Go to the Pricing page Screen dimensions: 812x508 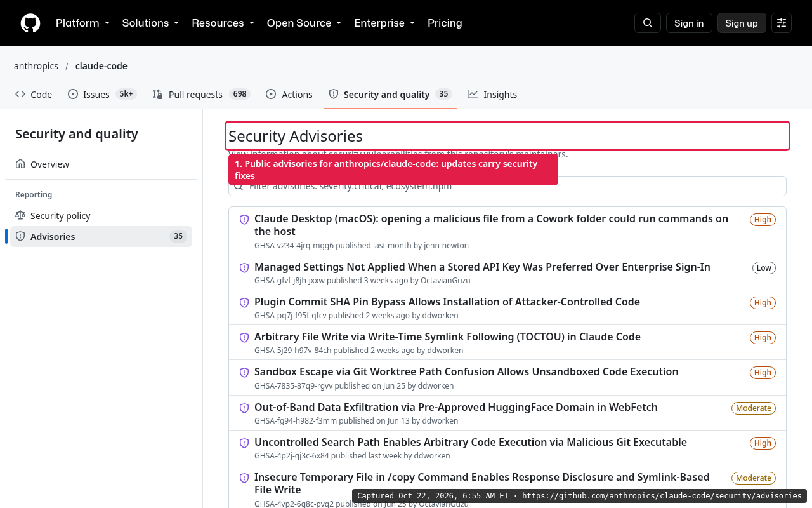pyautogui.click(x=445, y=23)
